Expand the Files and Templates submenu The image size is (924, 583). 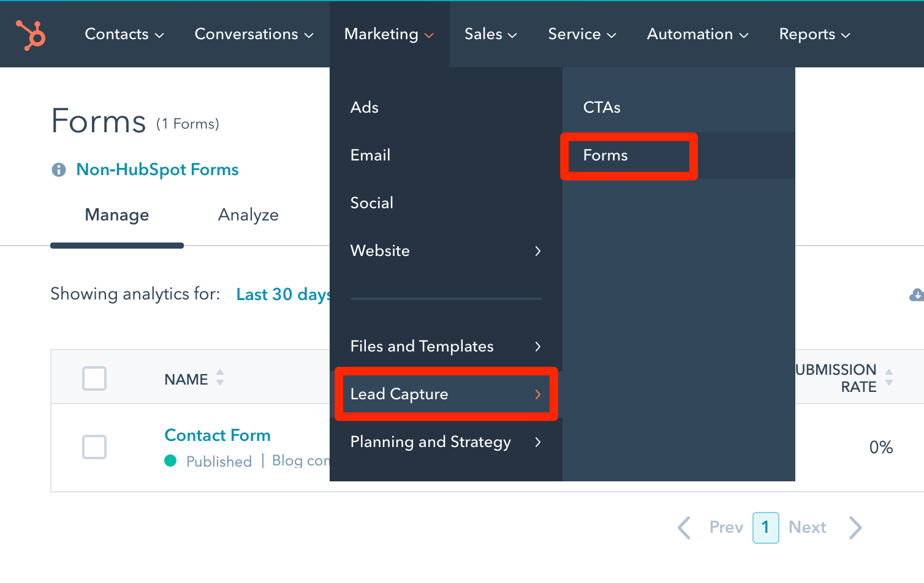(x=446, y=346)
